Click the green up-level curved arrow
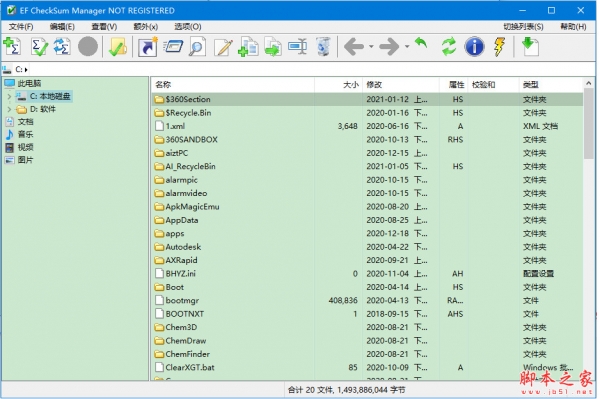 tap(421, 43)
